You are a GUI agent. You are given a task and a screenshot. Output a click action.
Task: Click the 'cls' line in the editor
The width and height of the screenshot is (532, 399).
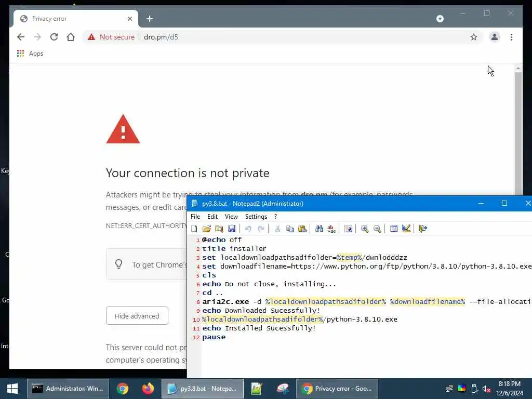tap(209, 275)
